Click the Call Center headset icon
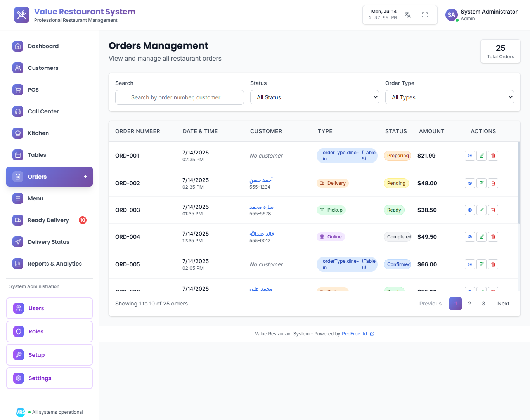Viewport: 530px width, 420px height. [x=18, y=111]
